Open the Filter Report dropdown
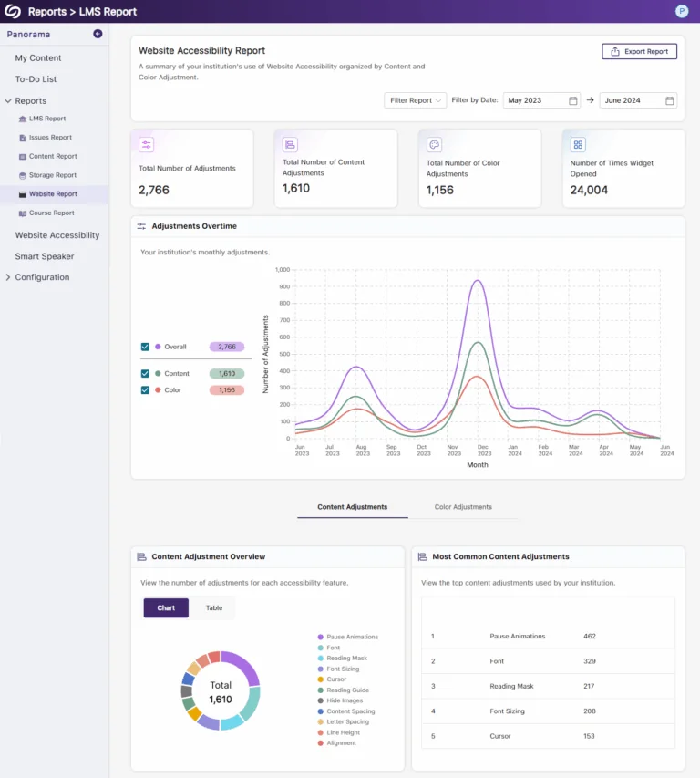 pos(415,100)
